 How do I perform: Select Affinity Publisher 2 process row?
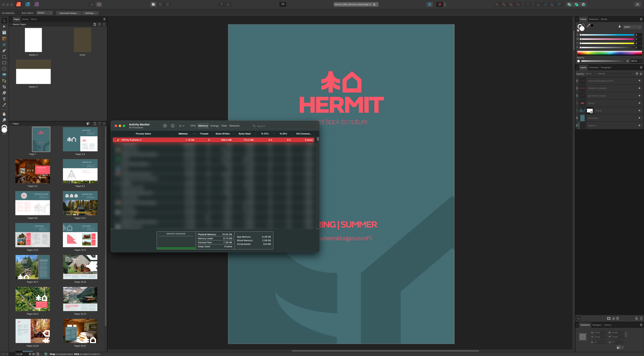pyautogui.click(x=214, y=140)
